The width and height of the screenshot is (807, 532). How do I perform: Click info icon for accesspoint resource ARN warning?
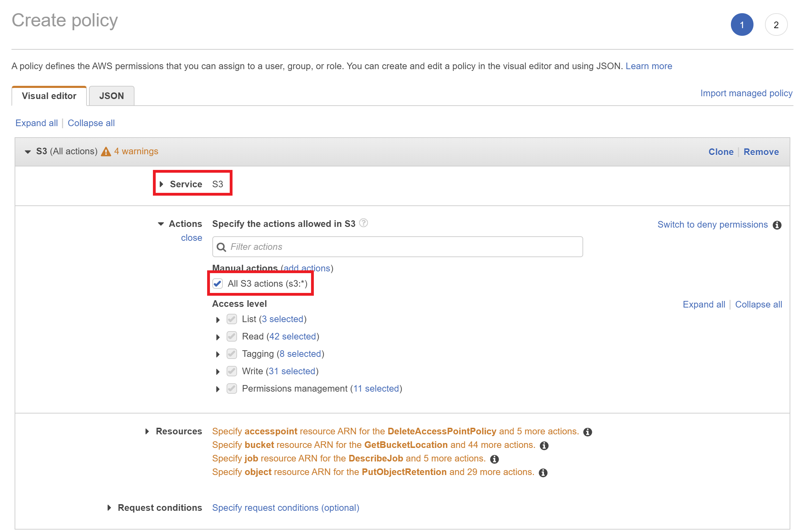tap(588, 432)
